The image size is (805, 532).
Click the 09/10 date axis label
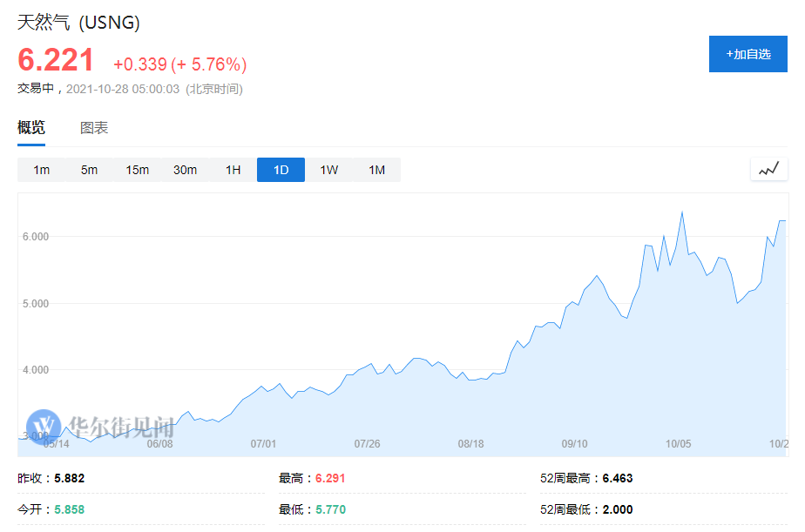(x=574, y=444)
